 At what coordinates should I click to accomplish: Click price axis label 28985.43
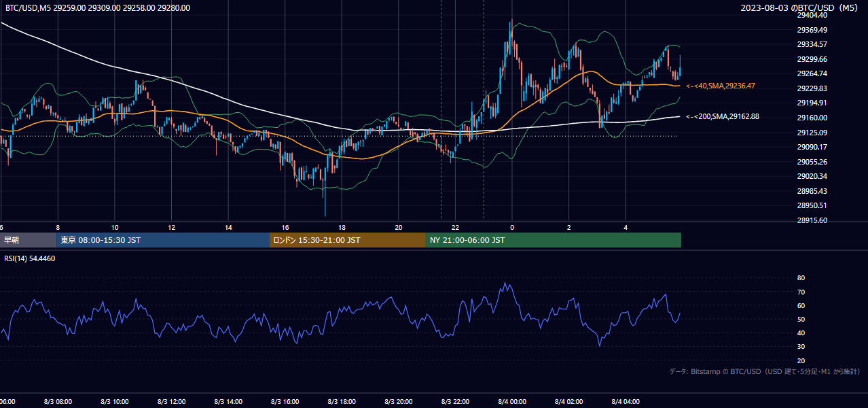click(812, 191)
